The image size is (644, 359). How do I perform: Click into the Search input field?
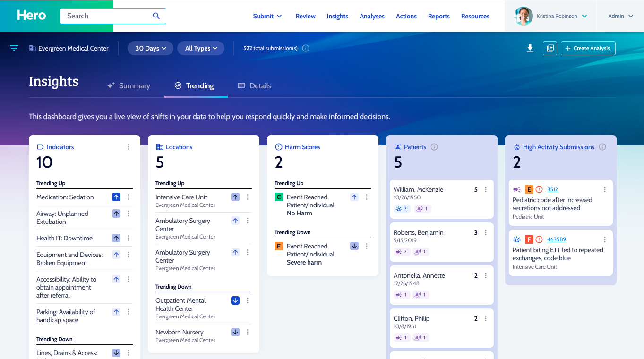tap(106, 16)
